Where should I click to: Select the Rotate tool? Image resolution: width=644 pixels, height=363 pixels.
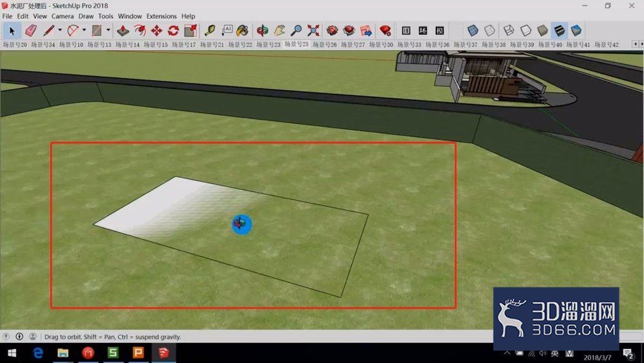173,30
